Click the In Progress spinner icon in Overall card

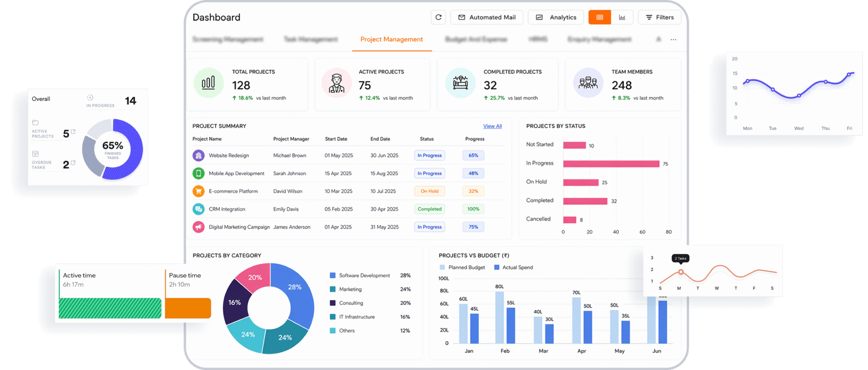click(x=90, y=98)
